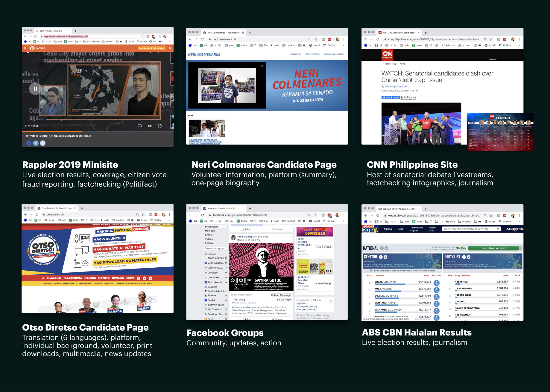Open Members tab in Facebook group sidebar
The height and width of the screenshot is (392, 550).
pyautogui.click(x=210, y=231)
